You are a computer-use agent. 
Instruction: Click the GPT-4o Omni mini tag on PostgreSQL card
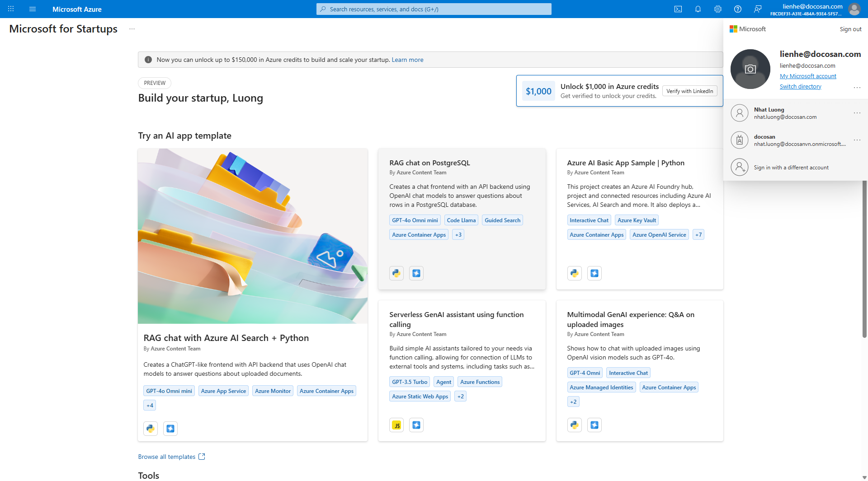[x=415, y=220]
